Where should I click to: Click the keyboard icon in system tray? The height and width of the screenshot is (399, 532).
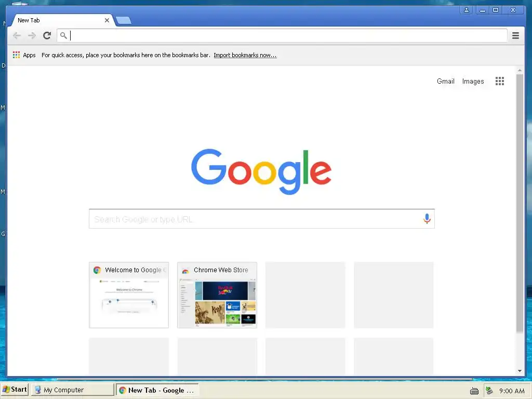coord(474,391)
